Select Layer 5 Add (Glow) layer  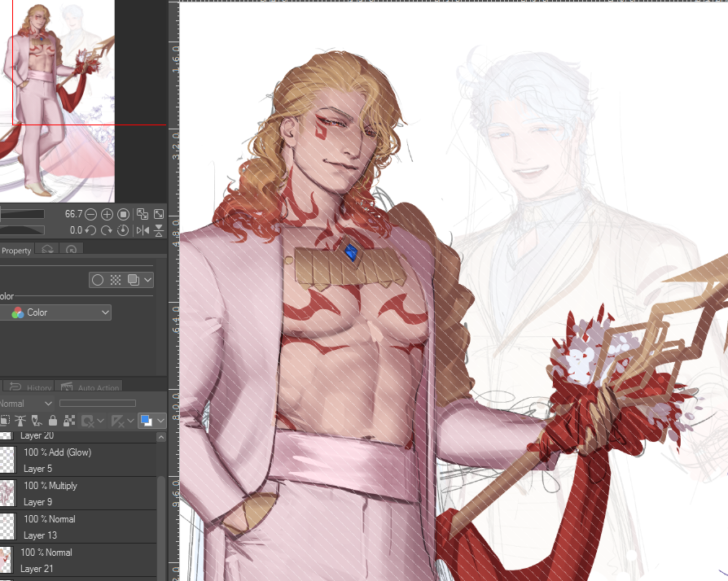[x=78, y=460]
